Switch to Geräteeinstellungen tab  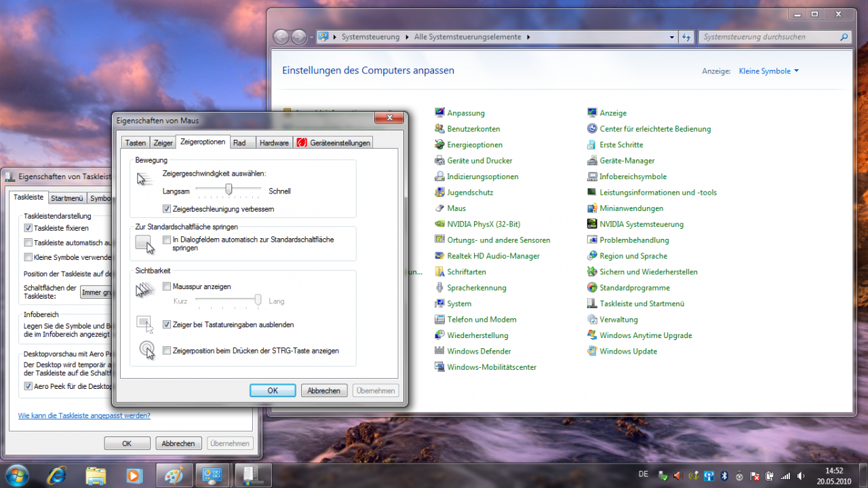(333, 143)
